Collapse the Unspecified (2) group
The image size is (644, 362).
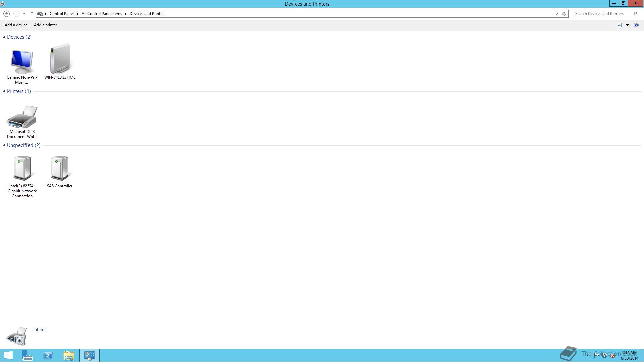[x=4, y=145]
